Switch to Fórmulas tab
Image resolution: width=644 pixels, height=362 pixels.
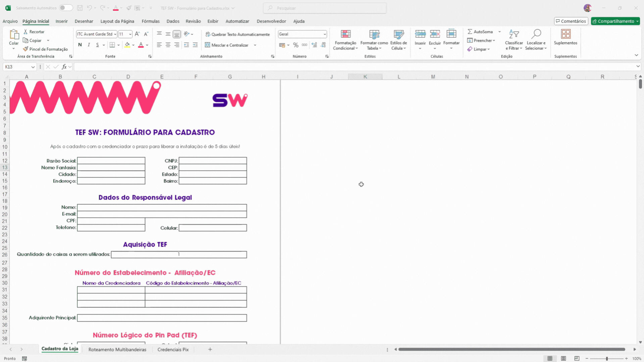coord(151,21)
